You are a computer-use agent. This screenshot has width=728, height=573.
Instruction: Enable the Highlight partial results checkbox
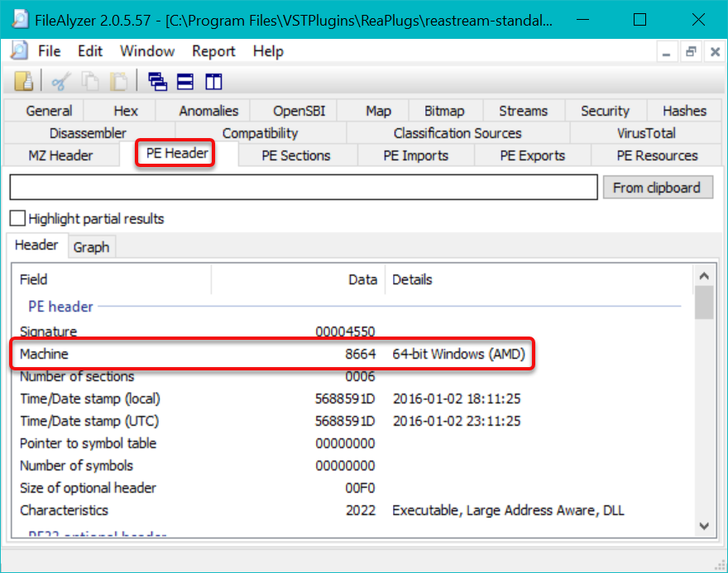[x=17, y=219]
